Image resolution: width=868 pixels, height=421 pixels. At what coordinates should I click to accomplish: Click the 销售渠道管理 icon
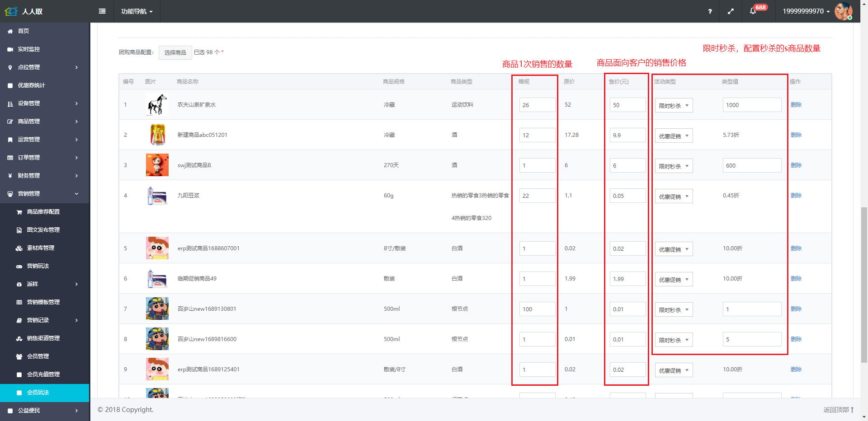coord(19,338)
